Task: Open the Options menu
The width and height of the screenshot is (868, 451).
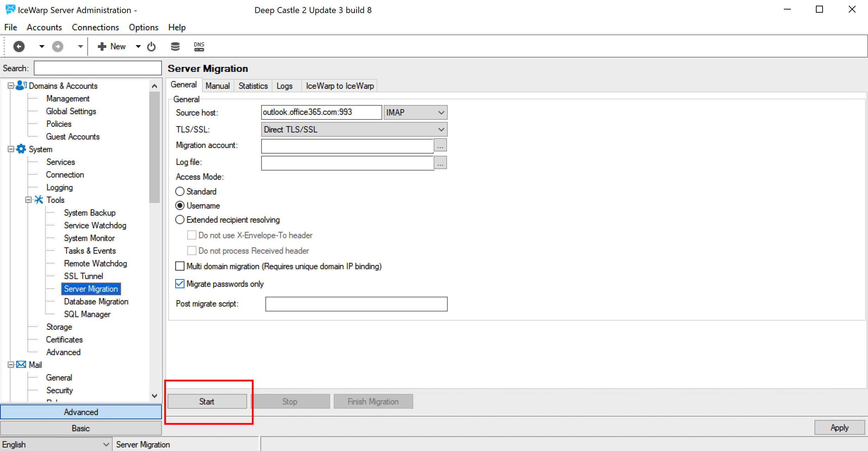Action: tap(144, 27)
